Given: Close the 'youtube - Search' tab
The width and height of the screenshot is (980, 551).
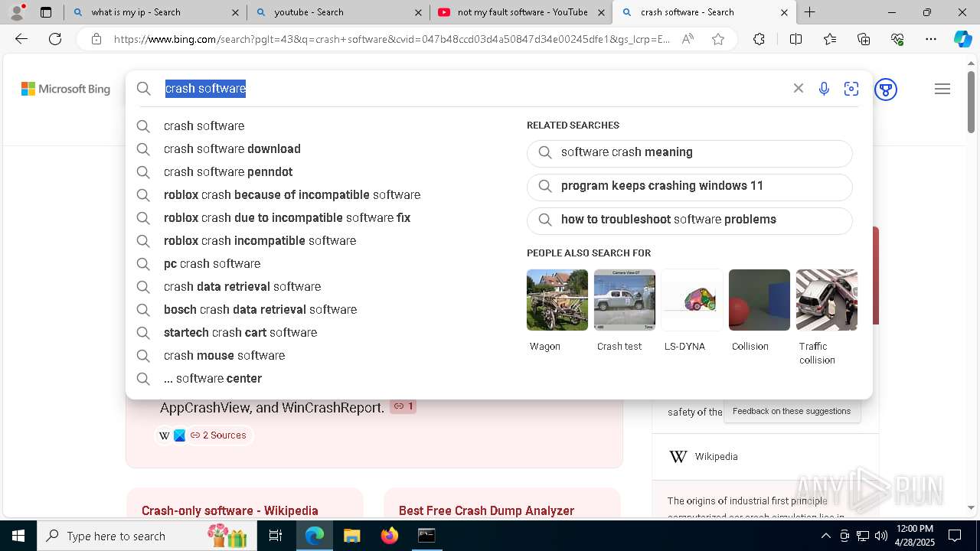Looking at the screenshot, I should (418, 12).
